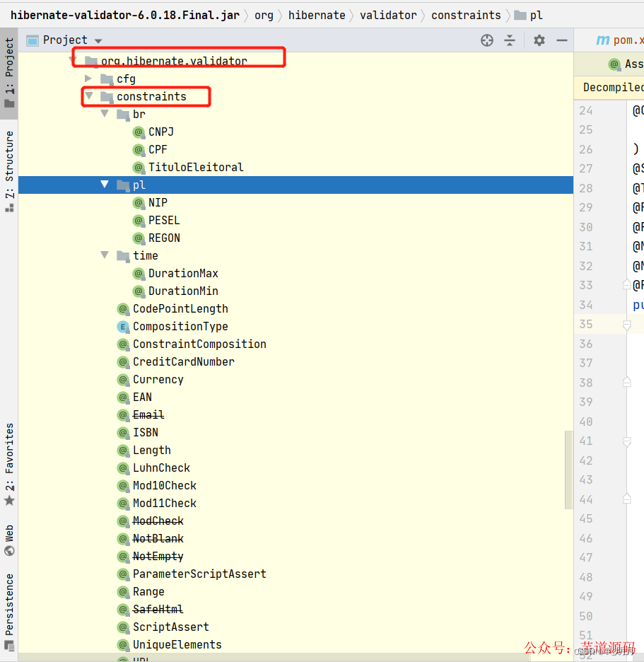Open the DurationMin annotation
644x662 pixels.
point(175,291)
